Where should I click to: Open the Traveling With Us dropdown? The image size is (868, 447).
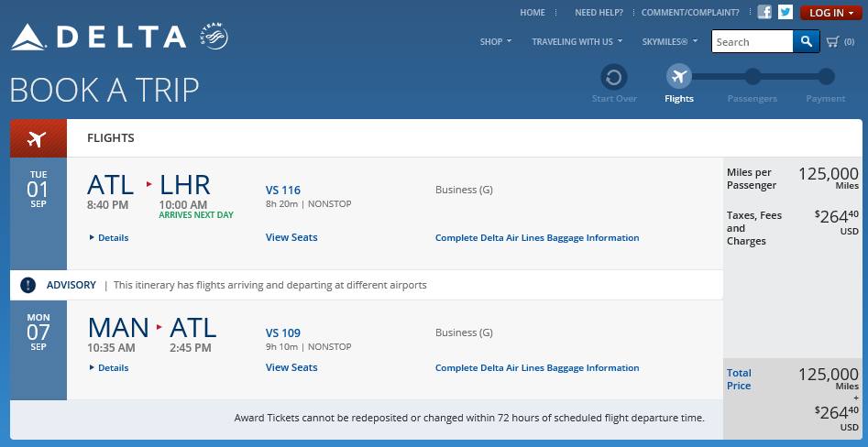[577, 41]
